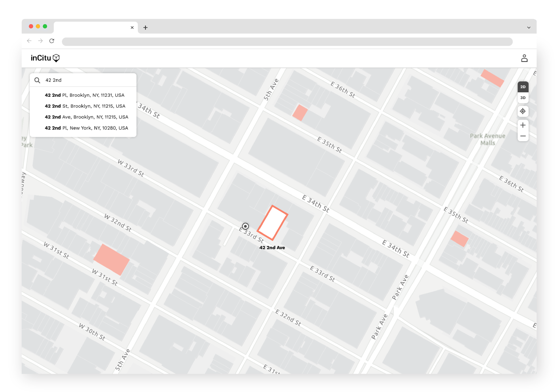This screenshot has height=392, width=558.
Task: Click the highlighted parcel outlined in red
Action: coord(272,223)
